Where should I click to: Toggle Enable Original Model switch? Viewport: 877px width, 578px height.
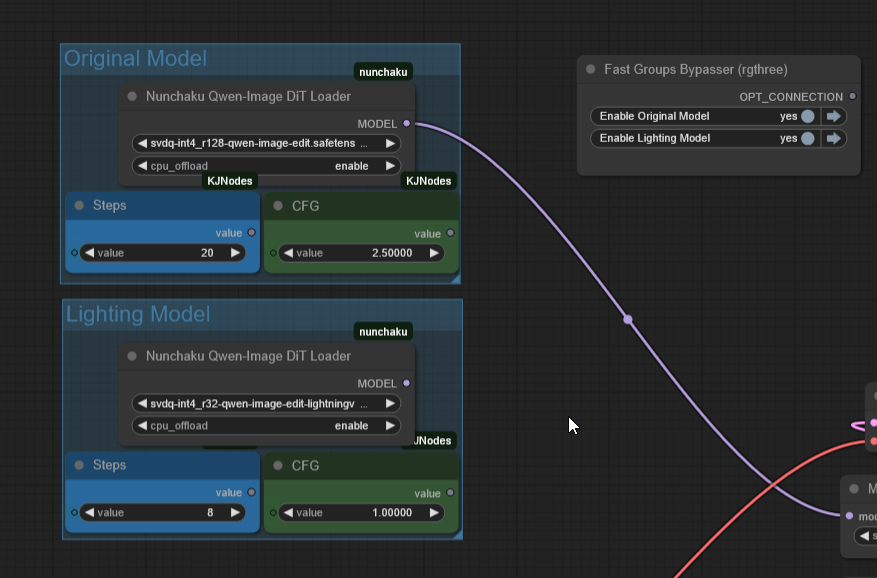pyautogui.click(x=808, y=116)
